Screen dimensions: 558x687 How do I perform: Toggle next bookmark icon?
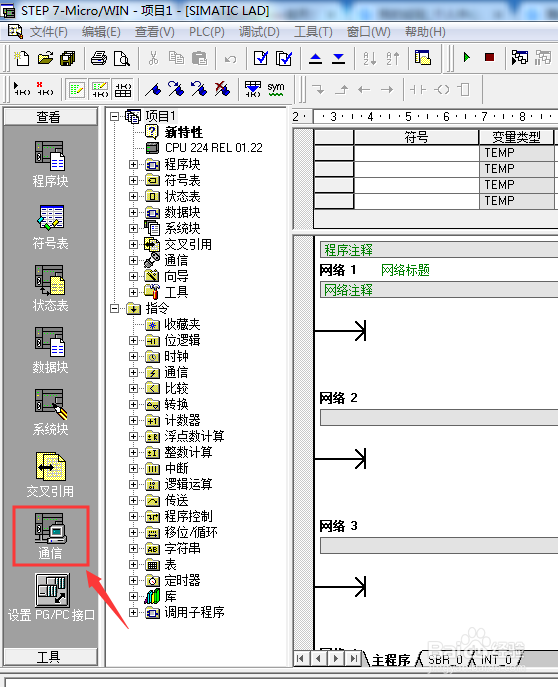(x=176, y=89)
